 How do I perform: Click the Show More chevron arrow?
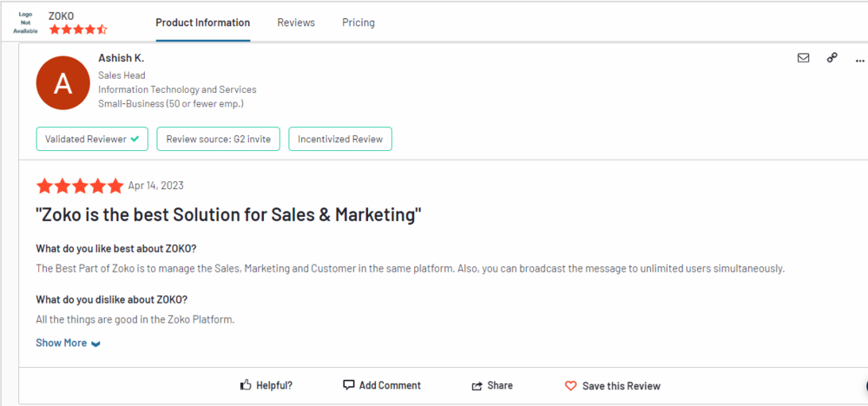point(95,344)
